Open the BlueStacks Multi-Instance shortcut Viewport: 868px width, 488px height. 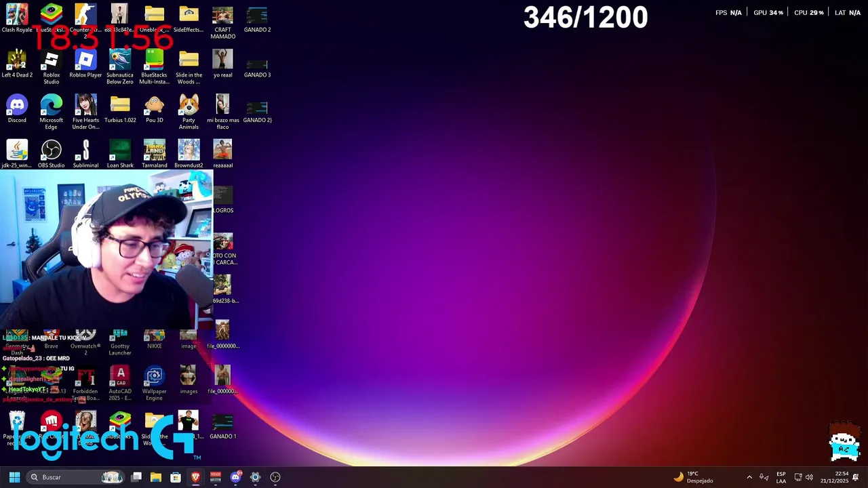154,67
